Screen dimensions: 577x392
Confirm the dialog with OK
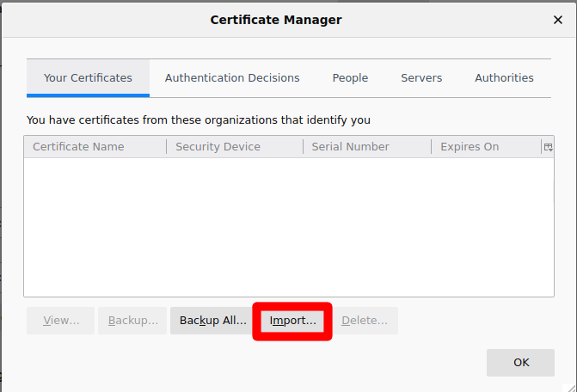(x=520, y=363)
